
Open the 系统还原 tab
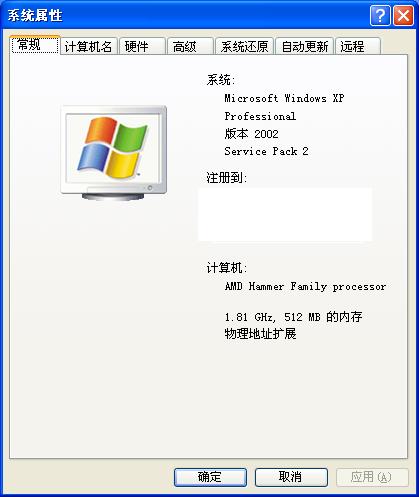tap(244, 46)
